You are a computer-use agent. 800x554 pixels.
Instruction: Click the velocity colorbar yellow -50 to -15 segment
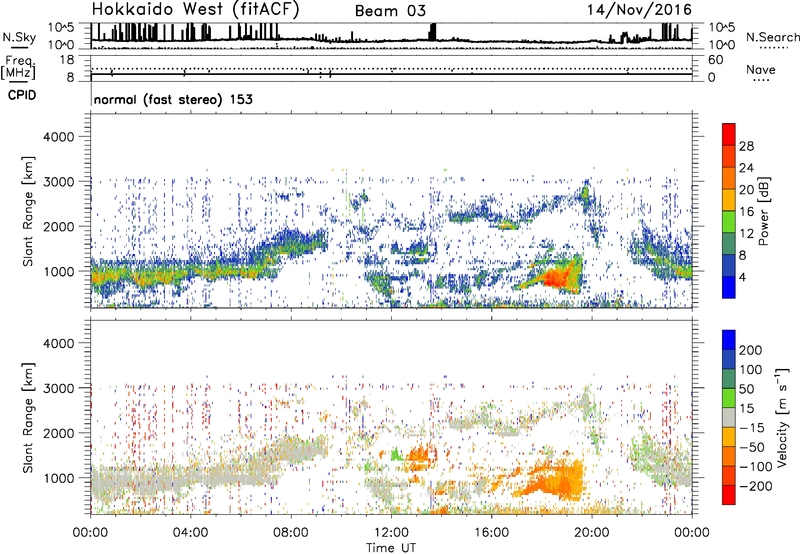pyautogui.click(x=729, y=437)
